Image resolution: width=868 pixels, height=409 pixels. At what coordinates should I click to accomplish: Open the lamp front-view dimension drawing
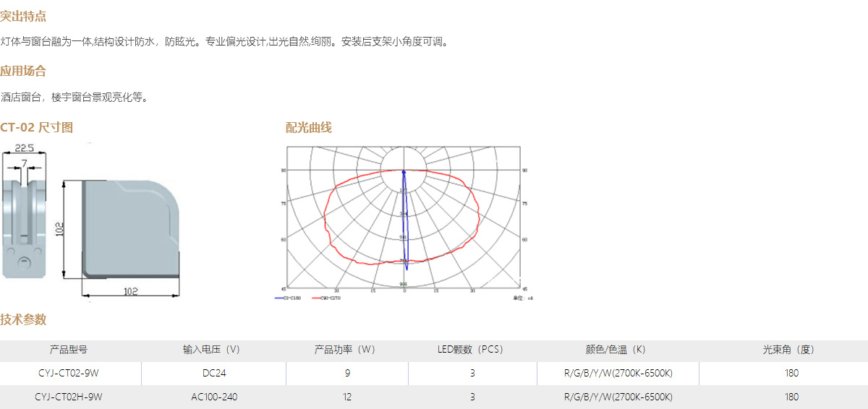26,217
